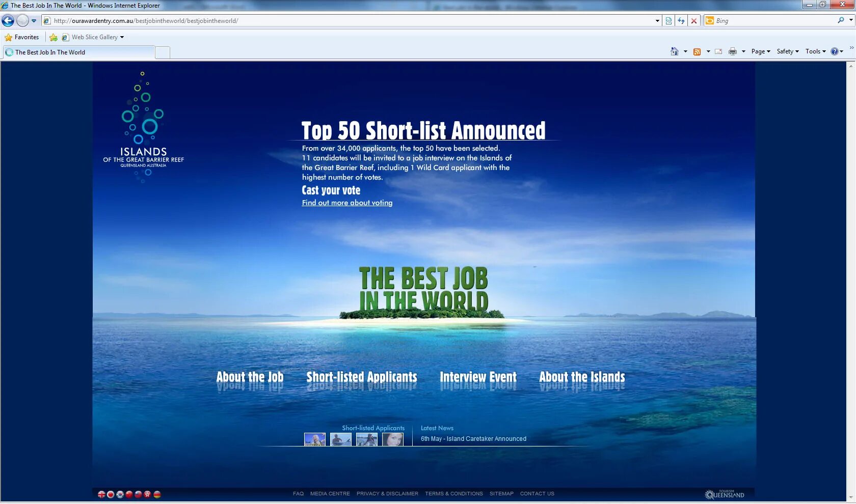Switch language with the Germany flag

157,494
